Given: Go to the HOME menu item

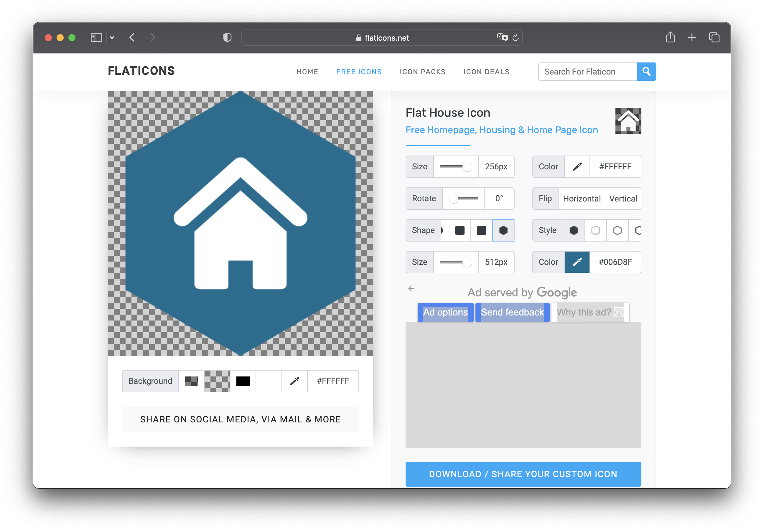Looking at the screenshot, I should tap(307, 72).
